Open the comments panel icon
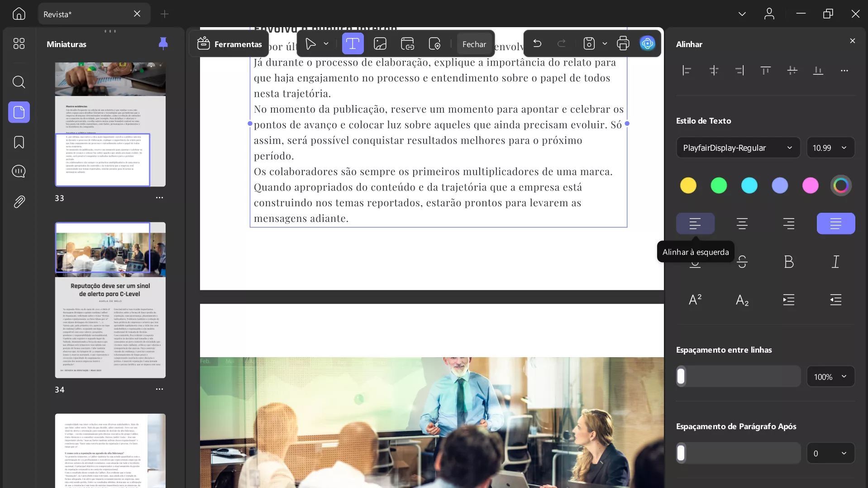Screen dimensions: 868x488 tap(19, 172)
